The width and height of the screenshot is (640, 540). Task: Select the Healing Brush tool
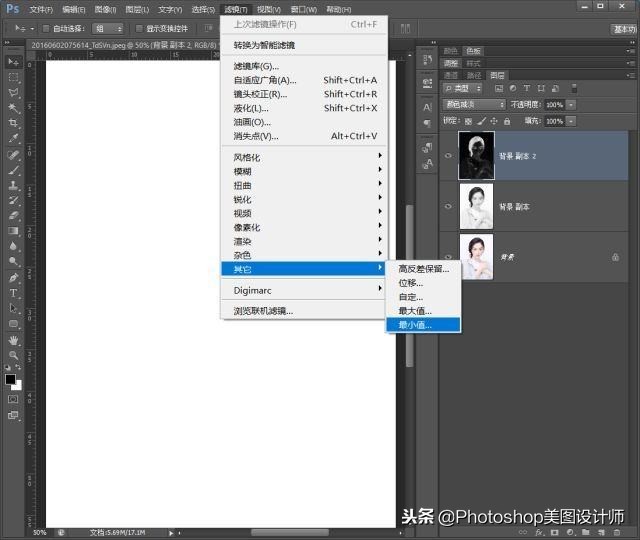pyautogui.click(x=13, y=155)
